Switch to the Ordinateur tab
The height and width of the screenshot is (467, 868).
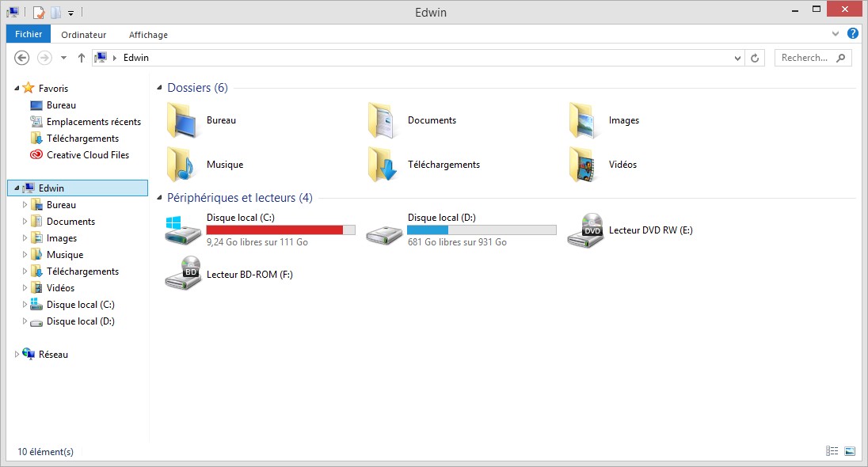(84, 34)
